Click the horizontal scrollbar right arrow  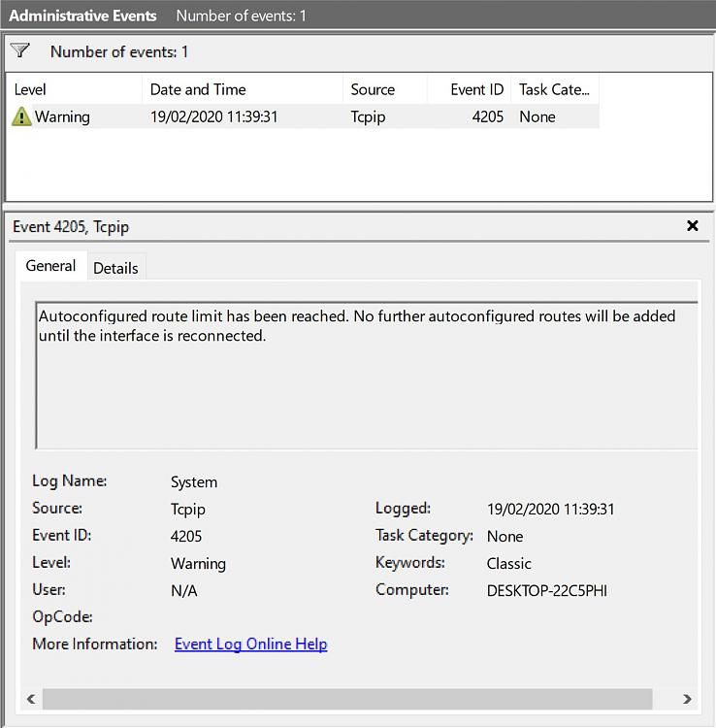pyautogui.click(x=687, y=699)
